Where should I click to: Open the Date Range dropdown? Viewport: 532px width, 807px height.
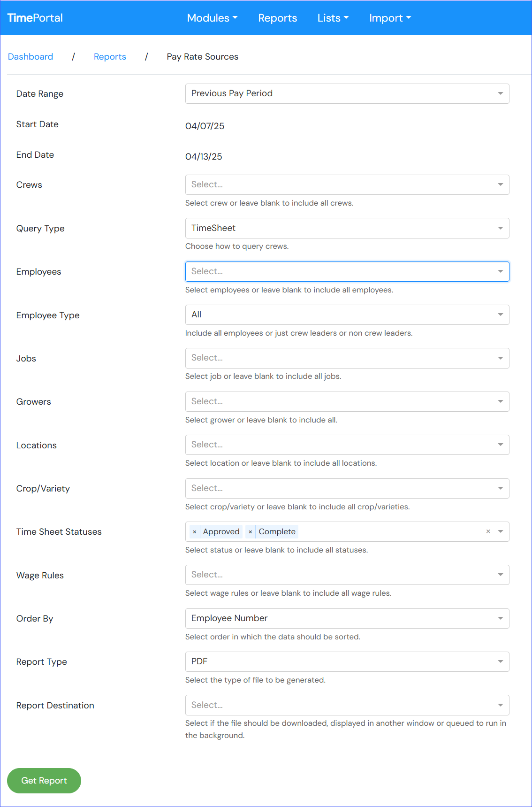(x=347, y=93)
